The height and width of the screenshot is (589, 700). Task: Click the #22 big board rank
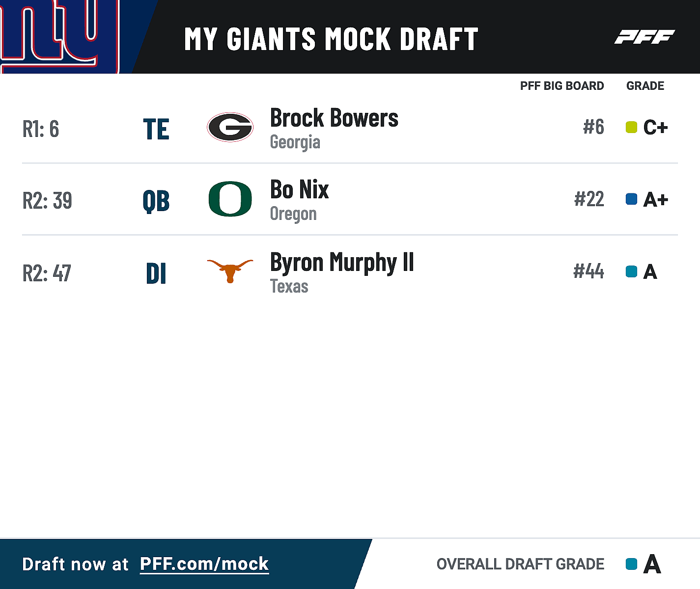[x=589, y=199]
